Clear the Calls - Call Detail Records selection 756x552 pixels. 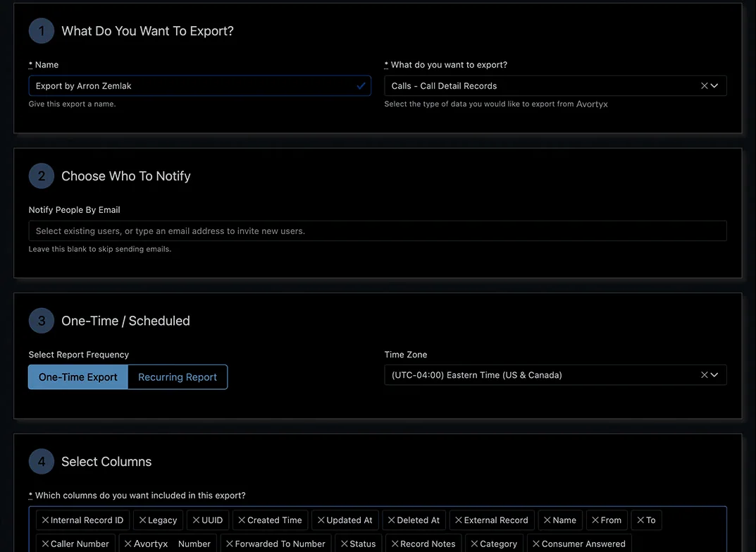click(x=705, y=85)
